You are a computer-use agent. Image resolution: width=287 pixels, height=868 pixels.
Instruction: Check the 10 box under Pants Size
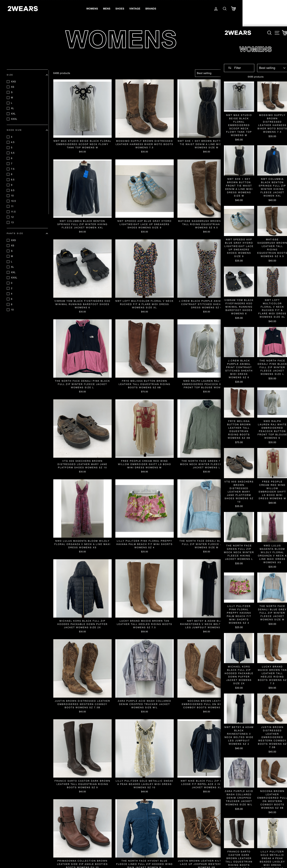8,310
